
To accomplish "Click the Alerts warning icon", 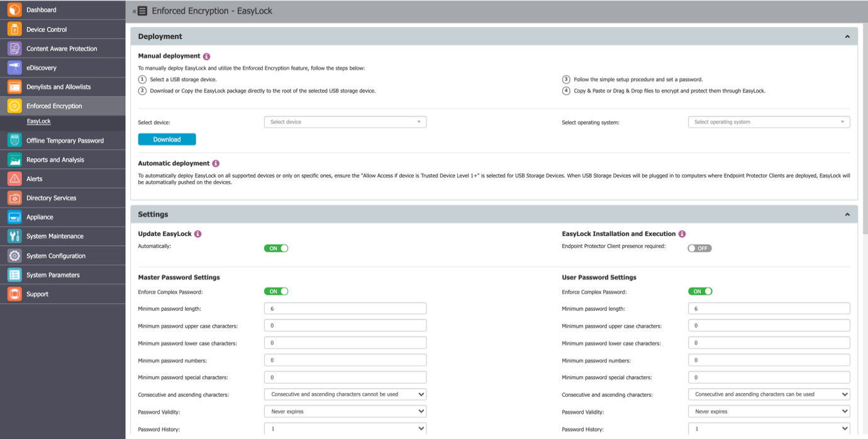I will point(14,179).
